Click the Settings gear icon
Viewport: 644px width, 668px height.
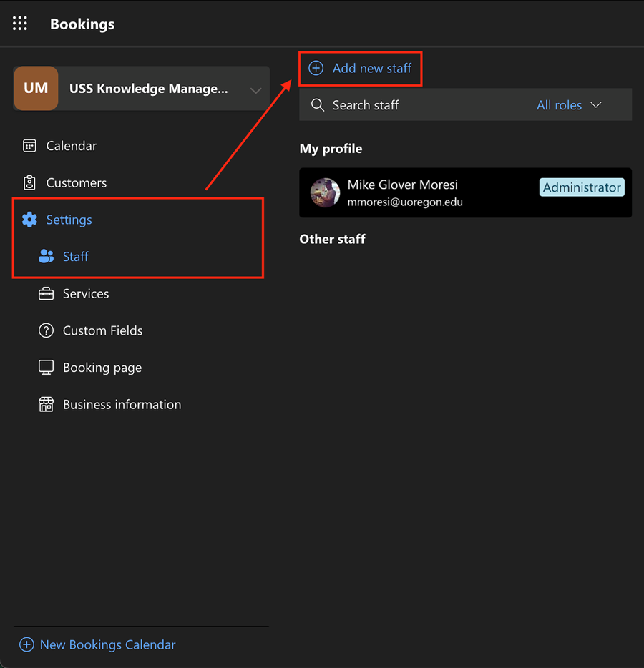click(x=29, y=220)
